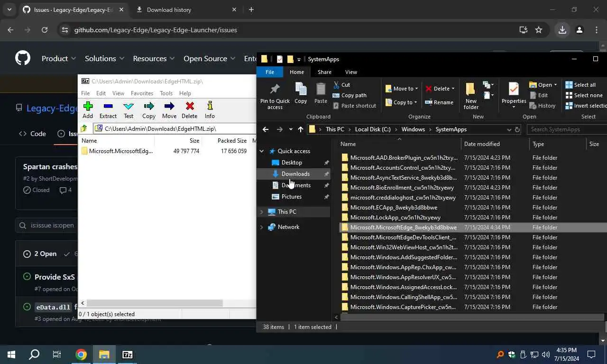Open the Help menu in 7-Zip
Screen dimensions: 607x364
click(185, 93)
